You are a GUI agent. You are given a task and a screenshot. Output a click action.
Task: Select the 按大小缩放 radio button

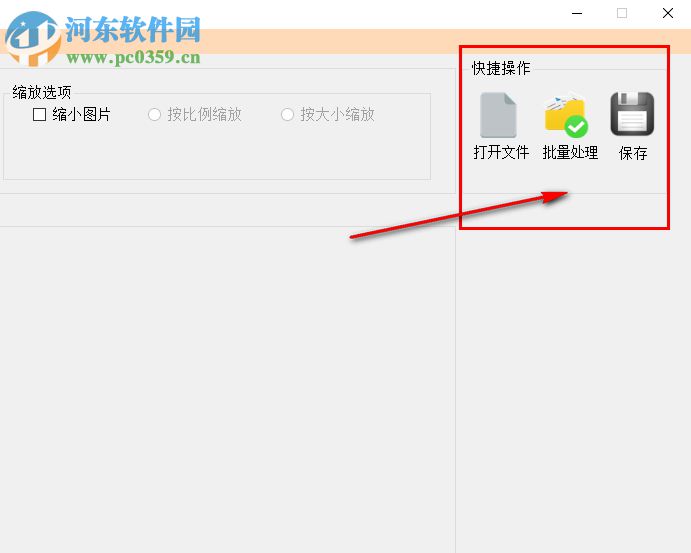click(x=287, y=115)
